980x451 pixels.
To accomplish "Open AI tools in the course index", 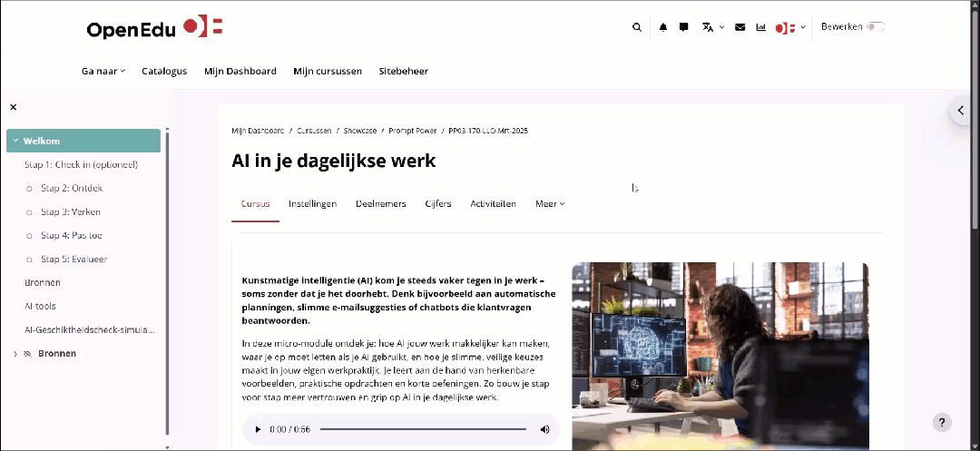I will coord(40,307).
